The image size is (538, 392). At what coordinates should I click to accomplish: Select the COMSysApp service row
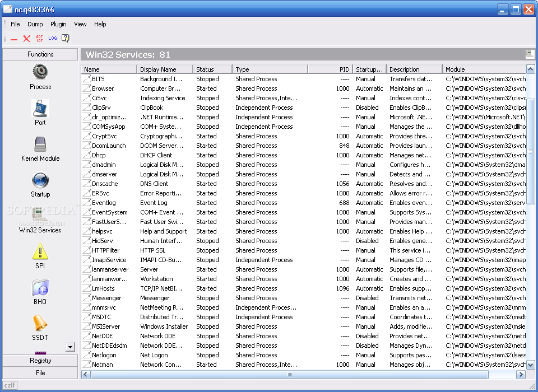[x=304, y=127]
